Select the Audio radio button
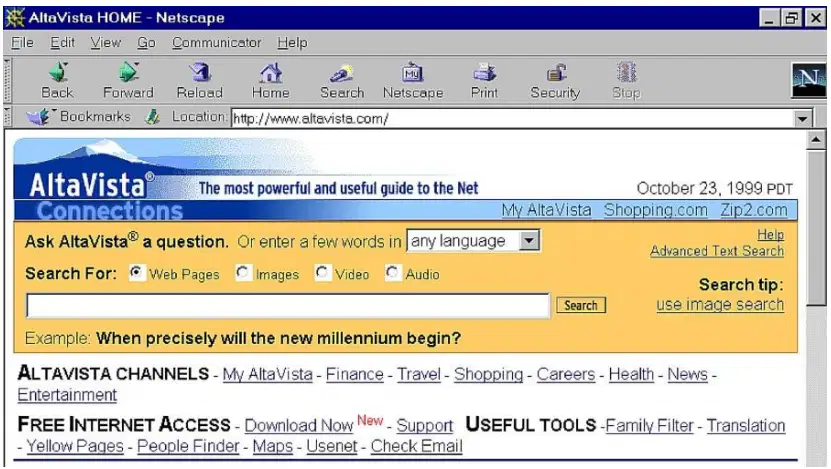The height and width of the screenshot is (469, 831). 392,273
